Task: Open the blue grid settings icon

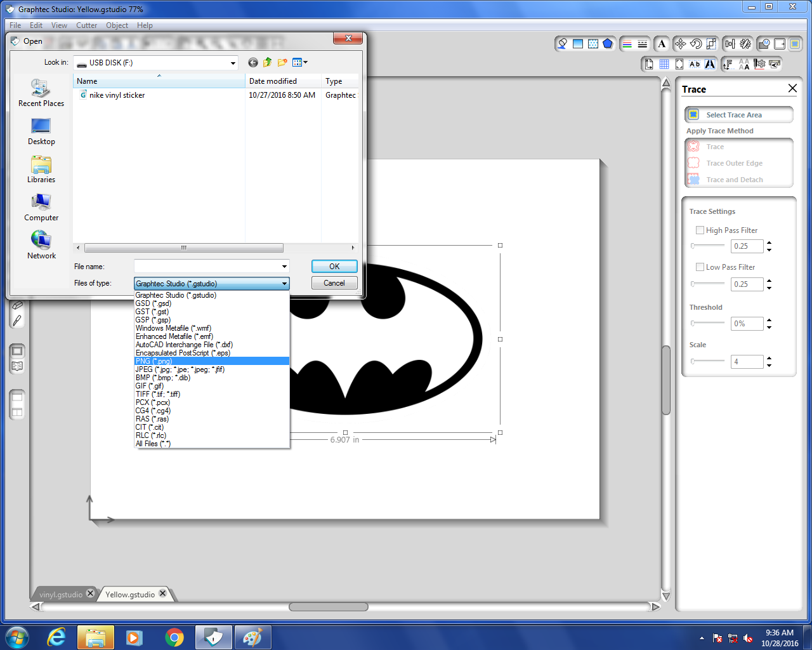Action: 664,64
